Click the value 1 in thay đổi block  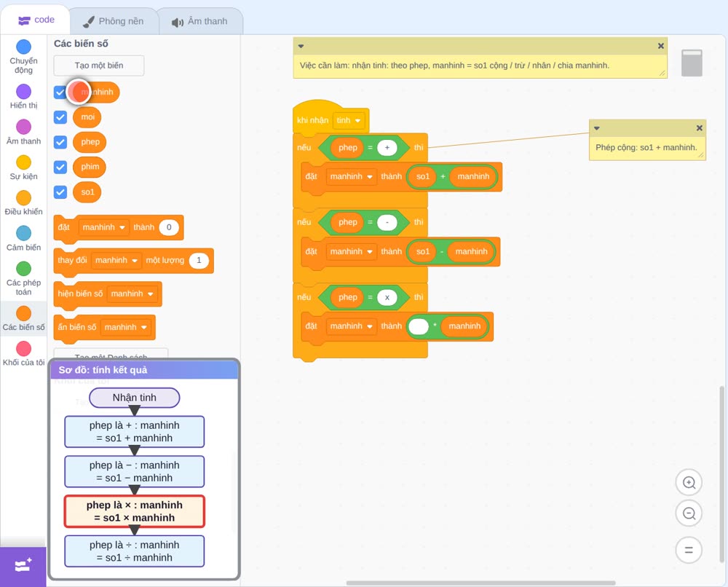coord(199,261)
